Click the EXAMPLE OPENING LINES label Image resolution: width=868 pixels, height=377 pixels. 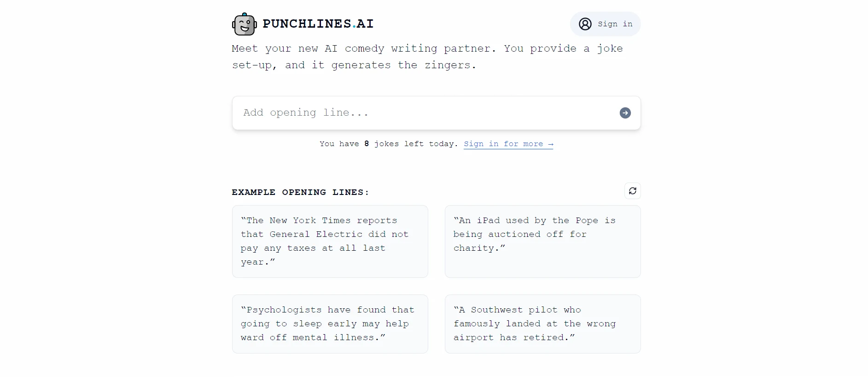click(300, 192)
